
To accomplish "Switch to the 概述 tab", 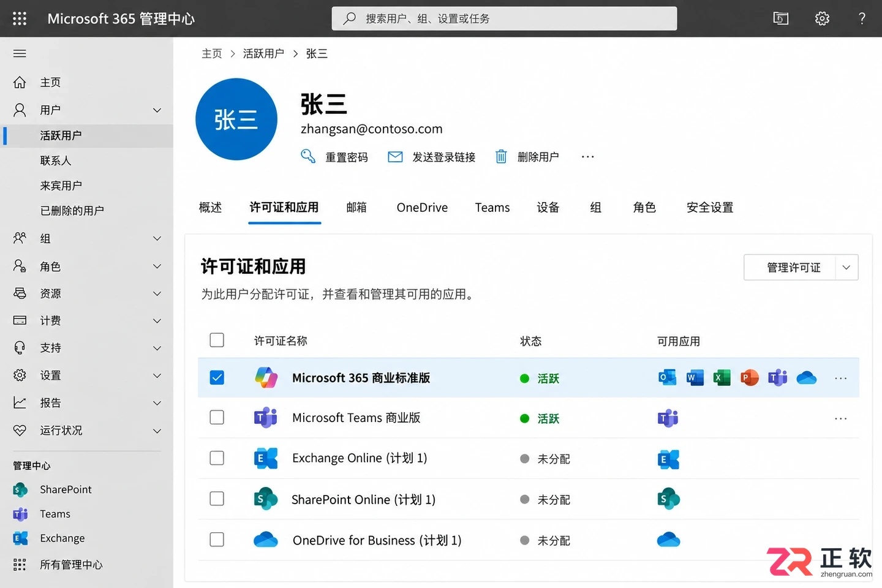I will 210,208.
